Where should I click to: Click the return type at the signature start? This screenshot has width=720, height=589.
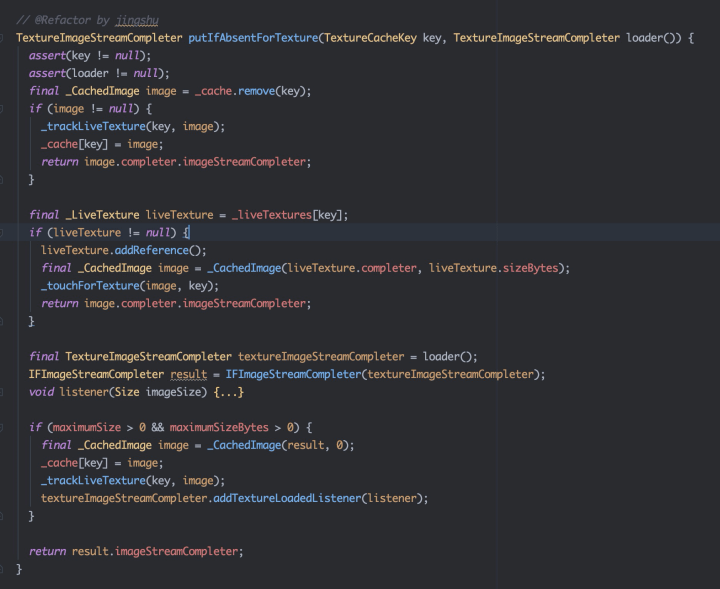coord(99,38)
